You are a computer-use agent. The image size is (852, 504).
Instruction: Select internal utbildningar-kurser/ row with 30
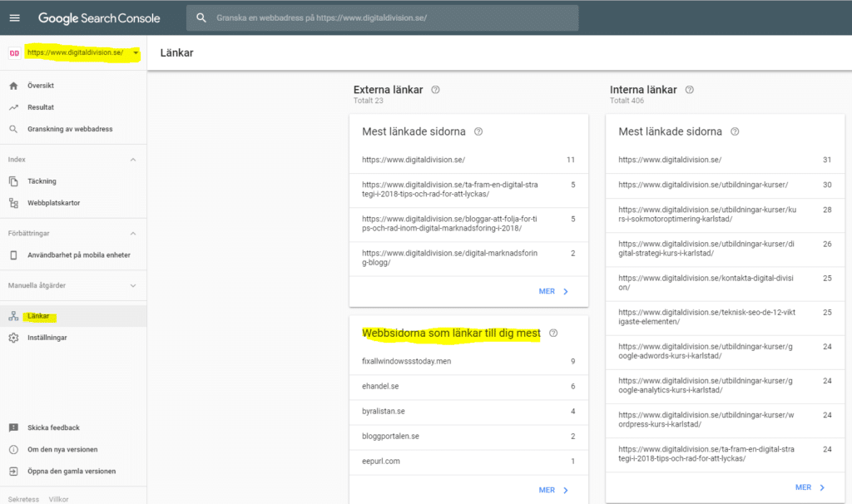(x=725, y=185)
